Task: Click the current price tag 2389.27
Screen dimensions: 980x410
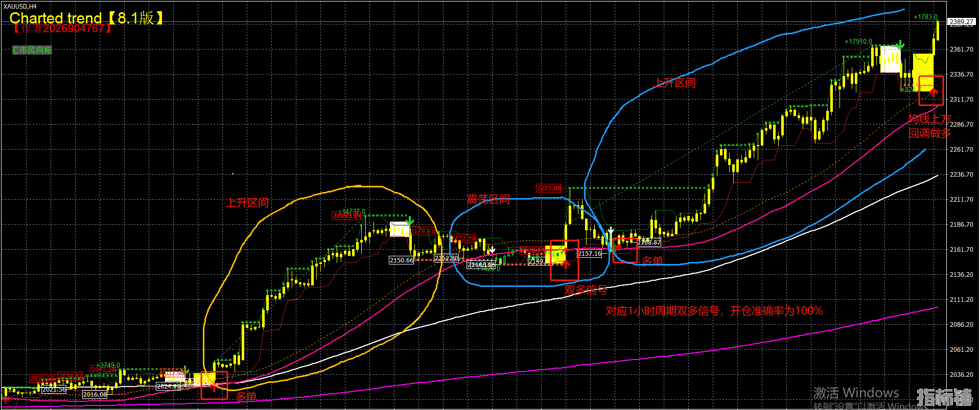Action: coord(961,22)
